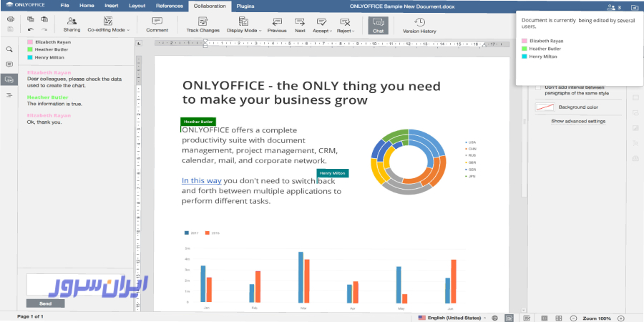
Task: Zoom out with the minus icon
Action: [574, 318]
